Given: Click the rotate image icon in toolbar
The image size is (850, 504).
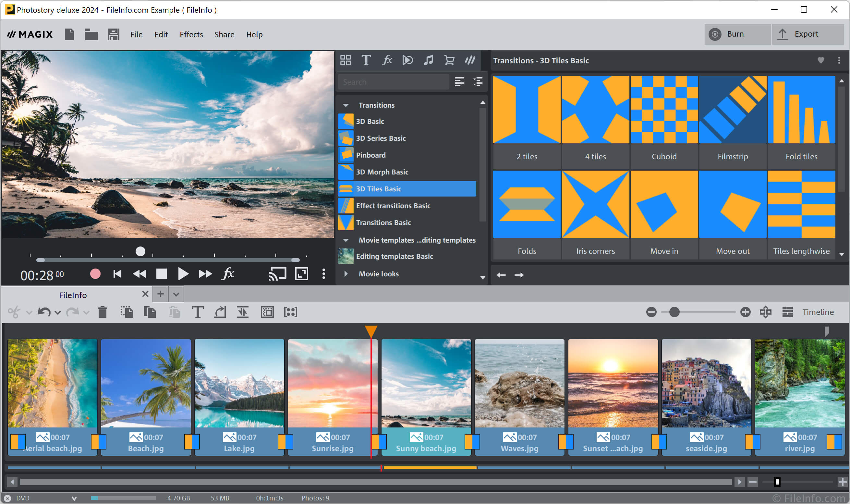Looking at the screenshot, I should pos(220,312).
